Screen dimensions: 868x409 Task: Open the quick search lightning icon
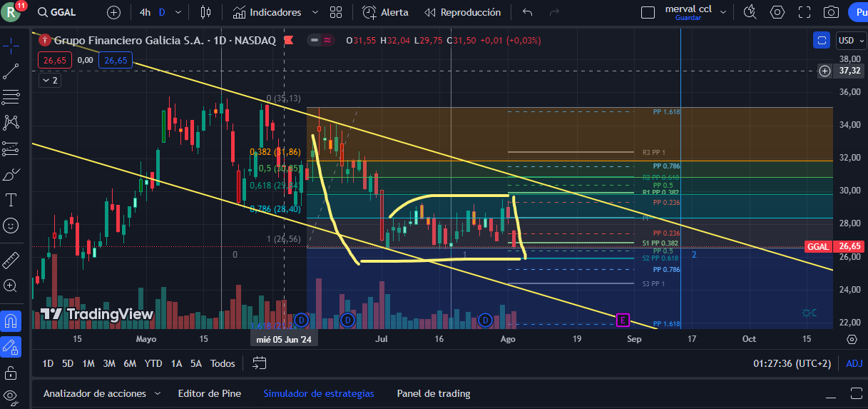[750, 12]
